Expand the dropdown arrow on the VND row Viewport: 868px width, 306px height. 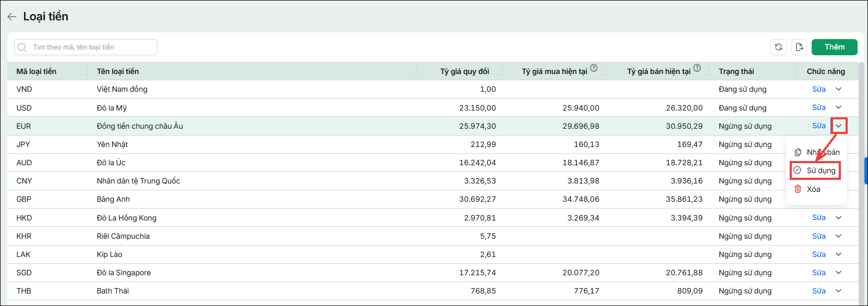(x=839, y=89)
